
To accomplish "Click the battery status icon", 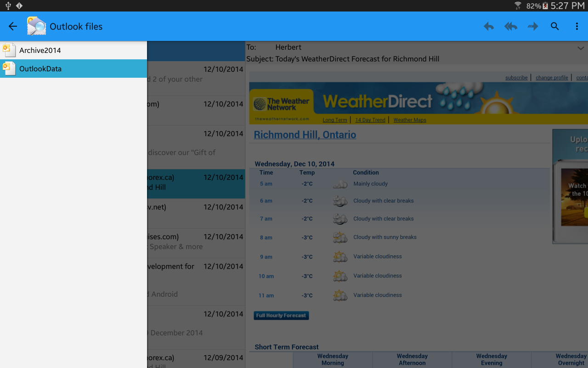I will pyautogui.click(x=545, y=6).
